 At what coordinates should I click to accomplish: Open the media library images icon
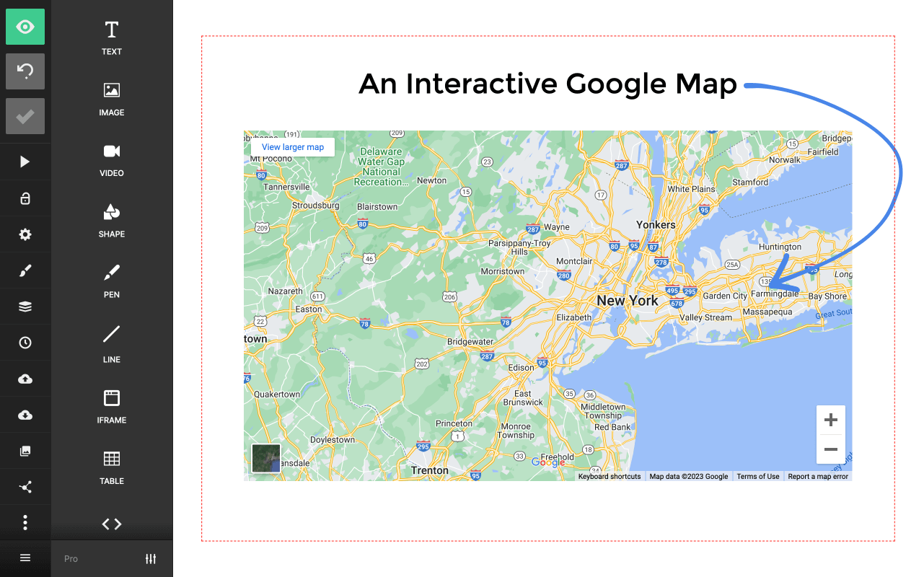[x=25, y=451]
